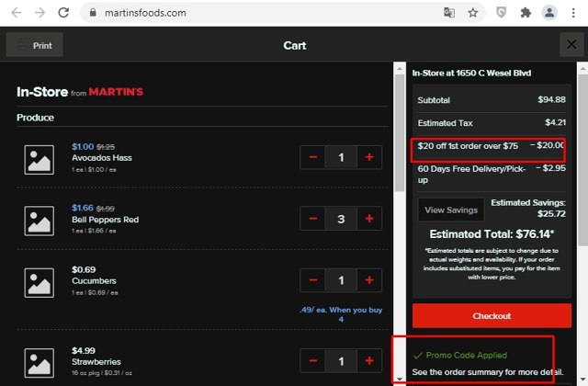Increase Avocados Hass quantity
This screenshot has width=588, height=386.
(369, 157)
